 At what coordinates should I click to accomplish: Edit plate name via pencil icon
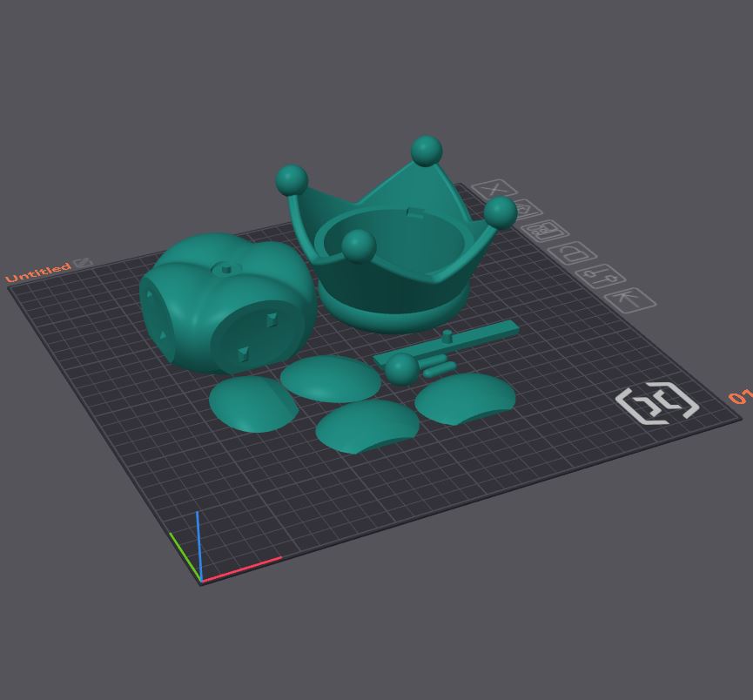[83, 262]
